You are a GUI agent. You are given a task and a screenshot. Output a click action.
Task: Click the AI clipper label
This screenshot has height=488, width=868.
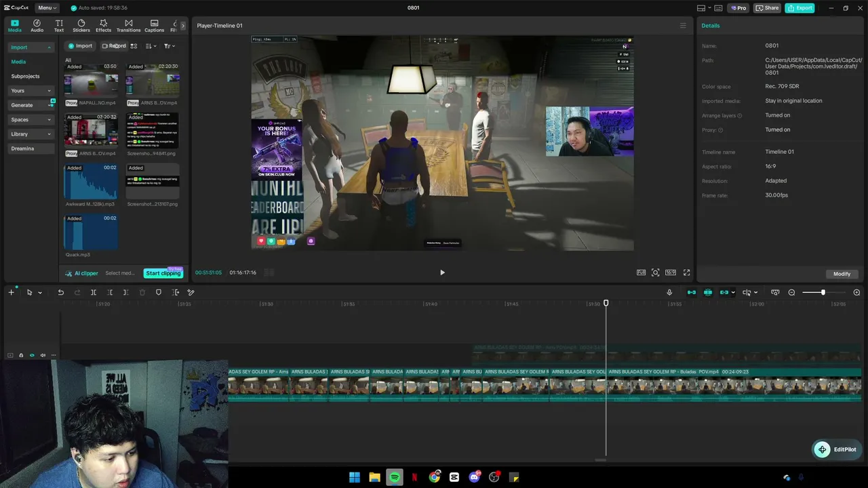point(82,273)
